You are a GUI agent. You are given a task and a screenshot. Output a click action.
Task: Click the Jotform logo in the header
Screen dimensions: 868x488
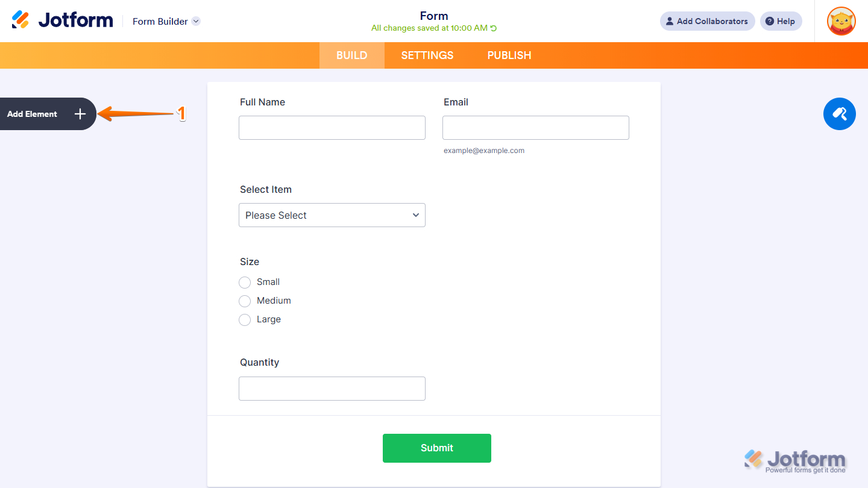pos(62,19)
